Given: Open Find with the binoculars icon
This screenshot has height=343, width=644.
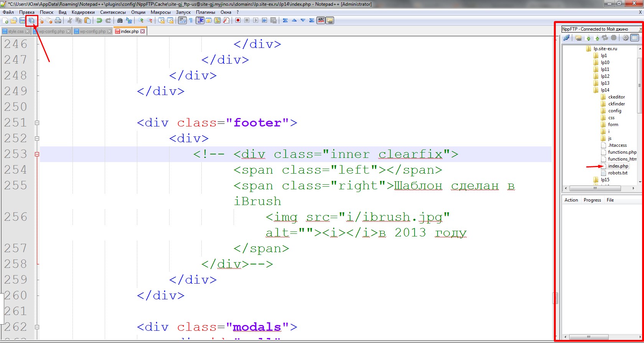Looking at the screenshot, I should pos(120,20).
